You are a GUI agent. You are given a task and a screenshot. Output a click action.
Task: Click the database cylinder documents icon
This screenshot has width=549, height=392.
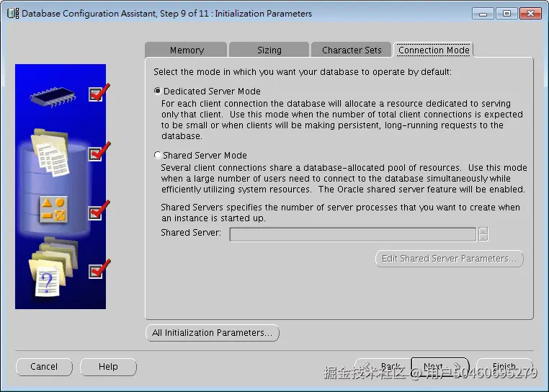(x=50, y=153)
